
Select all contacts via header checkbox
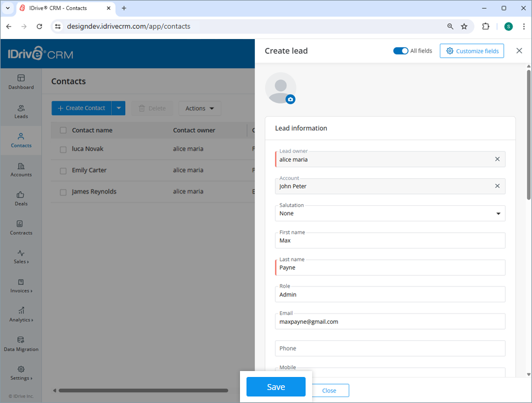tap(63, 130)
